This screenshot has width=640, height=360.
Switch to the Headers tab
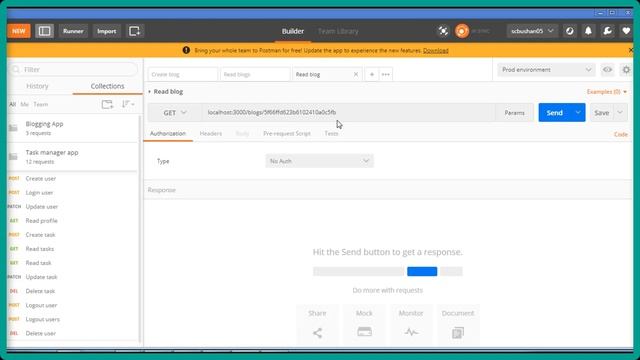pyautogui.click(x=211, y=133)
